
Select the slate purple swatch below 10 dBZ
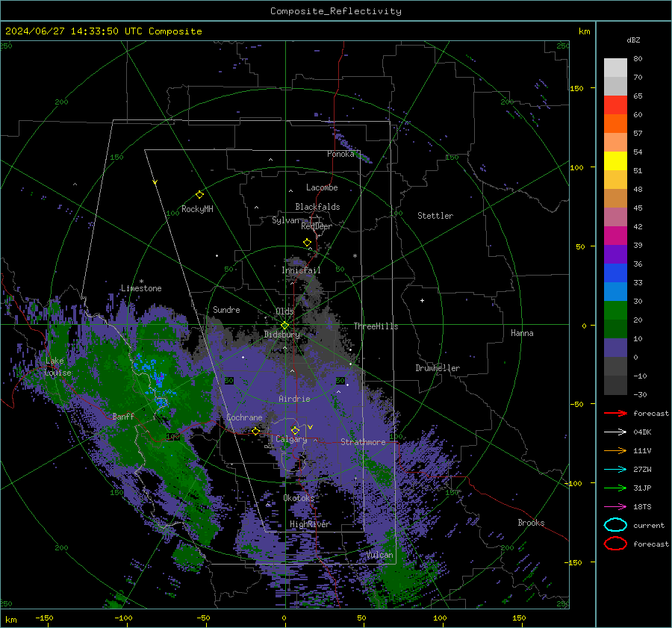point(615,347)
